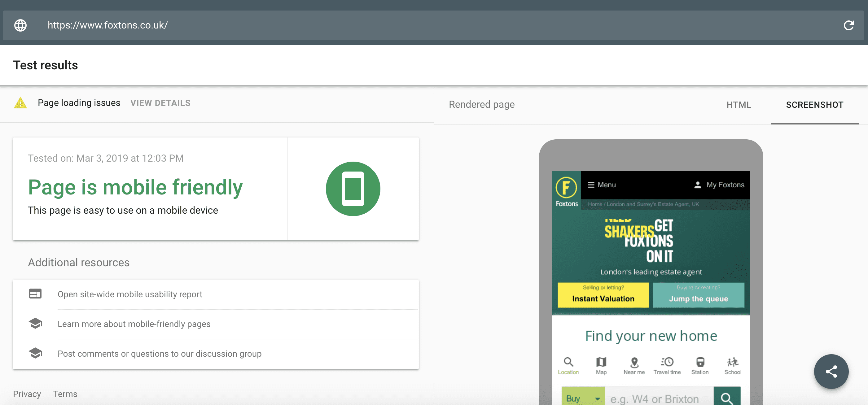Expand the Additional resources section
This screenshot has width=868, height=405.
tap(79, 262)
